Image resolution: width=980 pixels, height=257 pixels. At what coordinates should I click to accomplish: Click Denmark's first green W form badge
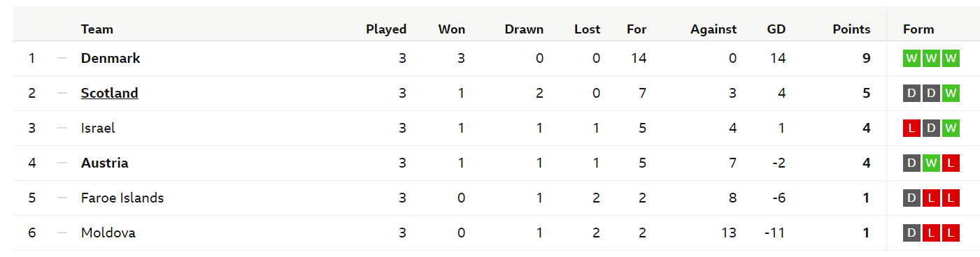(x=911, y=59)
